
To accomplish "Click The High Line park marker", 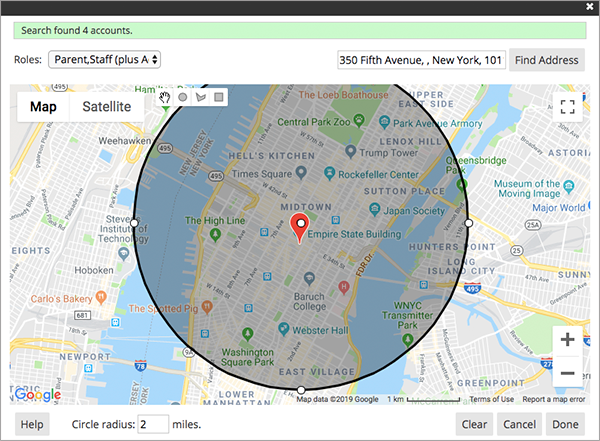I will click(215, 235).
